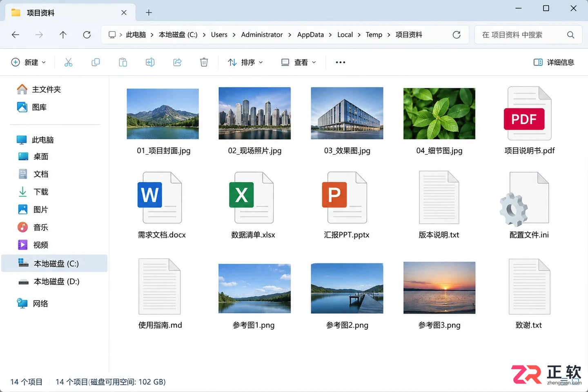Select the 汇报PPT.pptx PowerPoint icon
The height and width of the screenshot is (392, 588).
tap(345, 198)
